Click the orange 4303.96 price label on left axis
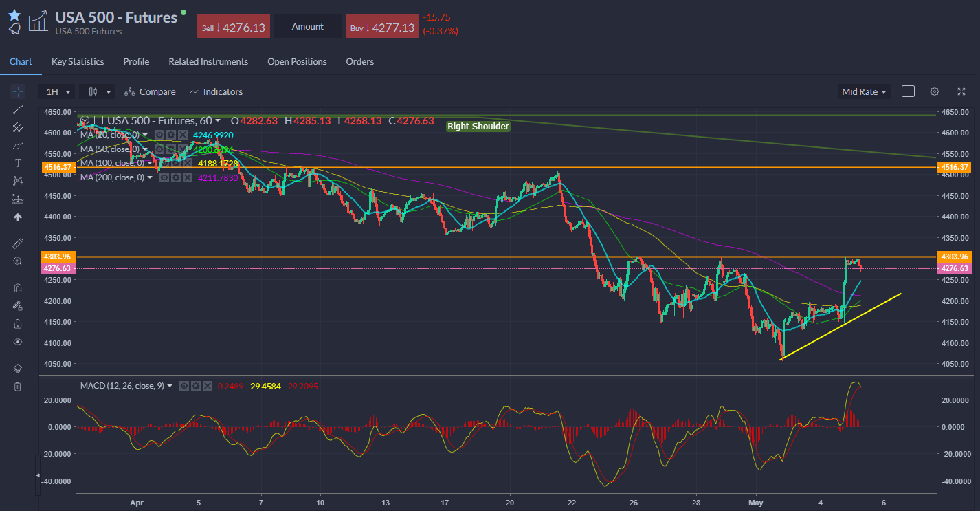980x511 pixels. tap(58, 257)
